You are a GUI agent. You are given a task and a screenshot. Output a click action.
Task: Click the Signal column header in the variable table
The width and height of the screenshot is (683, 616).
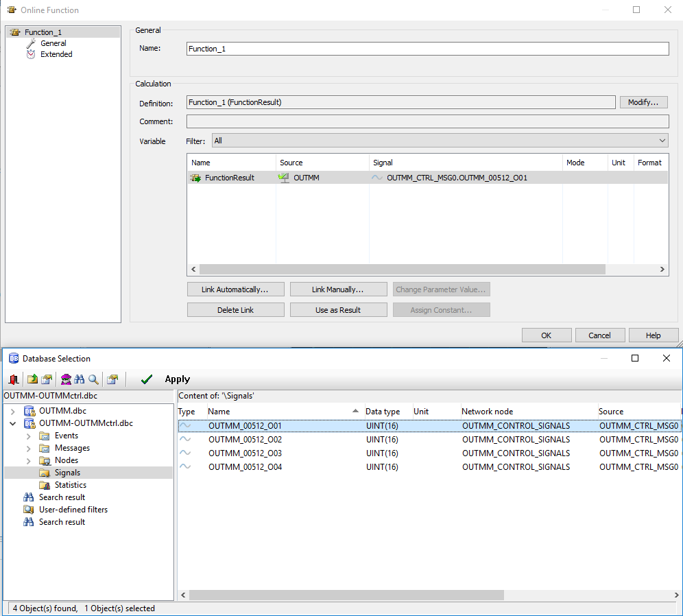pyautogui.click(x=465, y=163)
